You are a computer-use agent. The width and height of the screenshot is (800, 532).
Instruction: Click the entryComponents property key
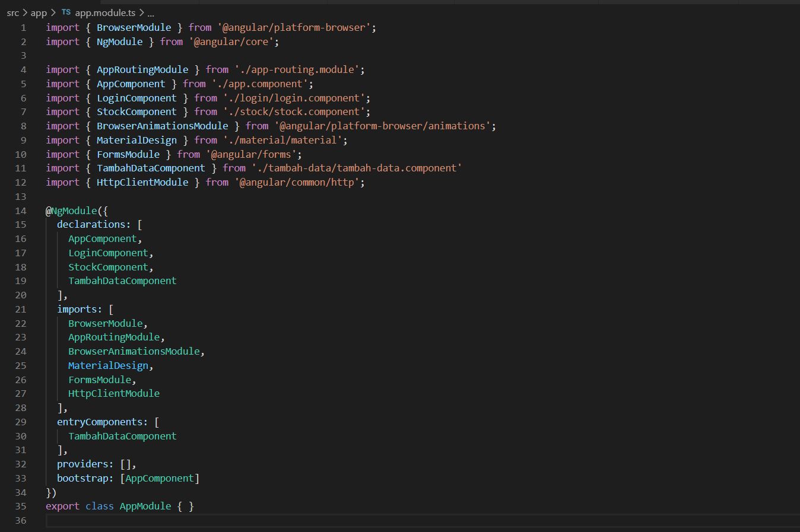pyautogui.click(x=100, y=422)
